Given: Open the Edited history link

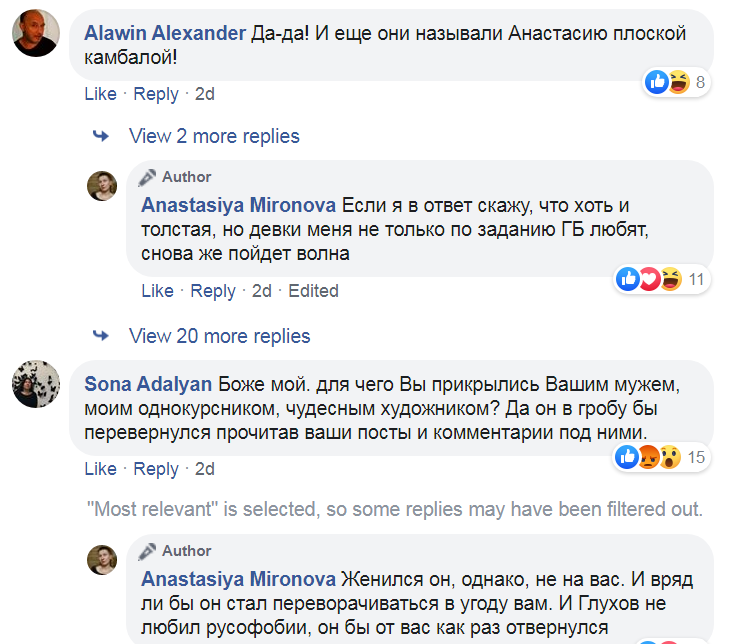Looking at the screenshot, I should tap(313, 291).
